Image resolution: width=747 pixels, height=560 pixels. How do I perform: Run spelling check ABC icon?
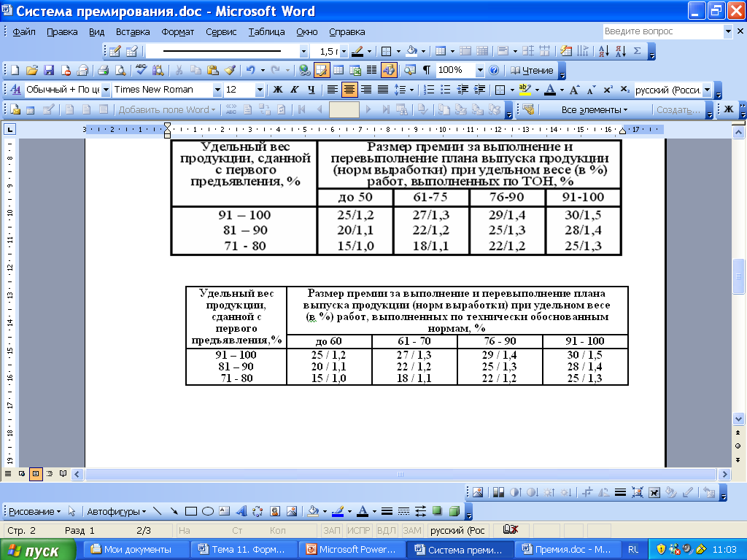(141, 71)
